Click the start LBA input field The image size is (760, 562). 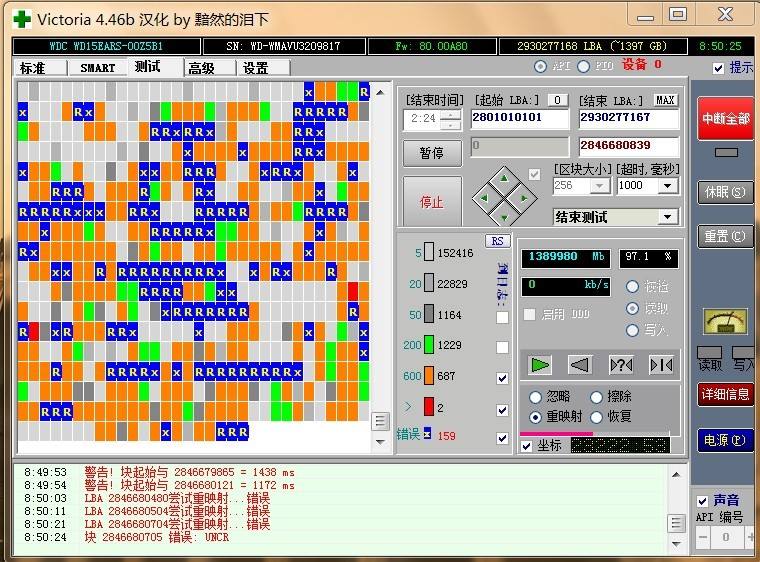(519, 118)
